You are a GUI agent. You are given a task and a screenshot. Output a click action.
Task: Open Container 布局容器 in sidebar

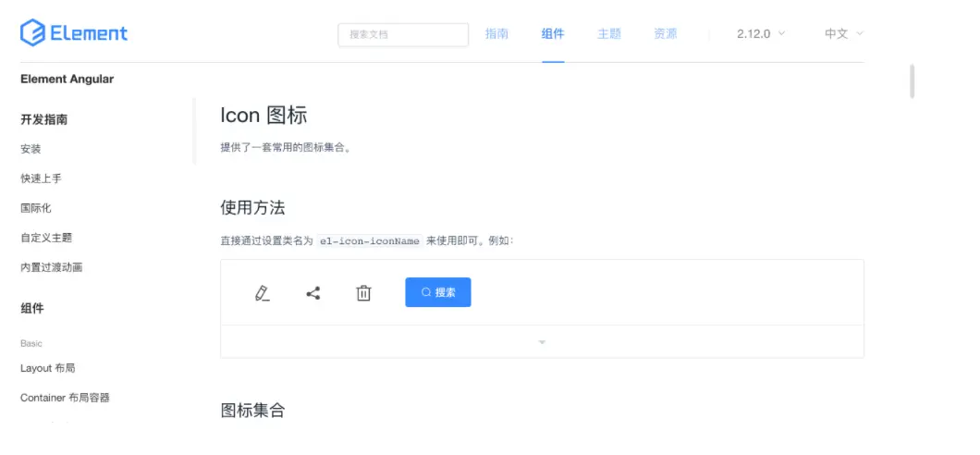point(65,398)
